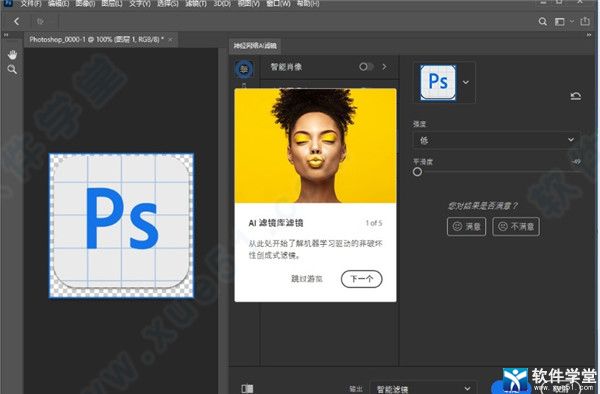Select the Hand tool
This screenshot has height=394, width=600.
click(x=12, y=55)
